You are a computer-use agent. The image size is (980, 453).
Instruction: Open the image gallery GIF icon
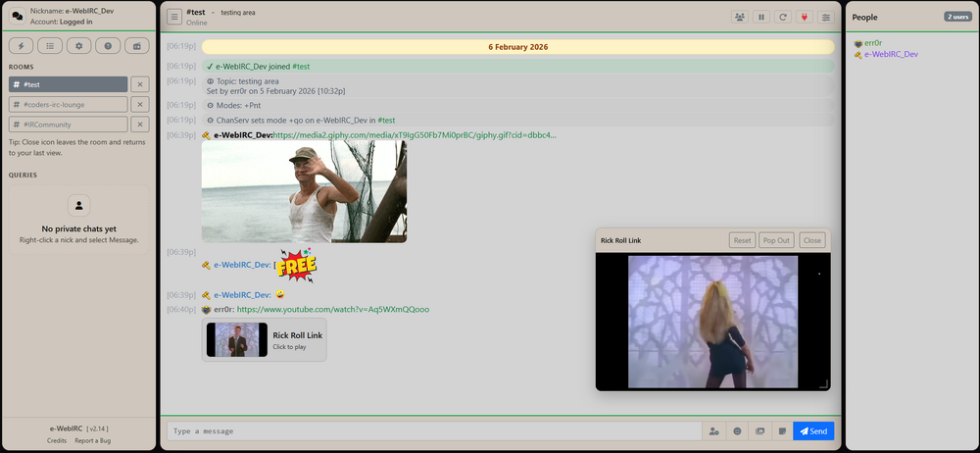[760, 431]
